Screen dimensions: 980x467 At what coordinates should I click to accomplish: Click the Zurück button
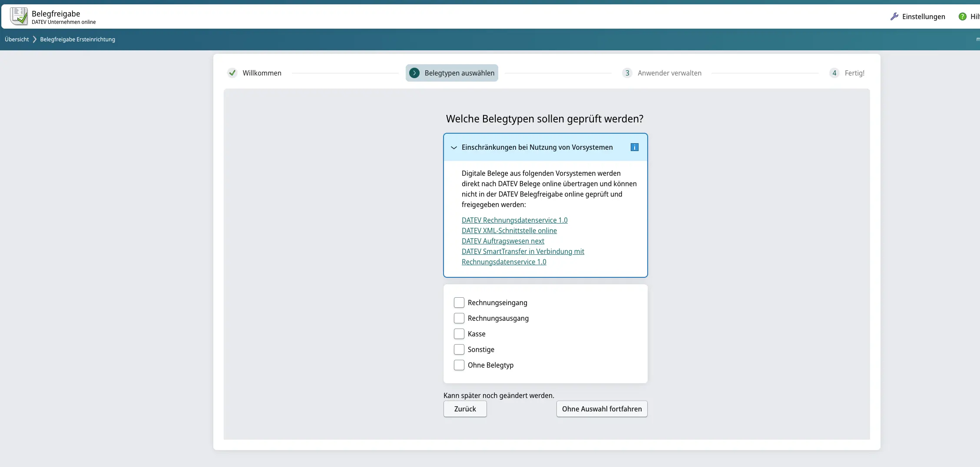[465, 409]
